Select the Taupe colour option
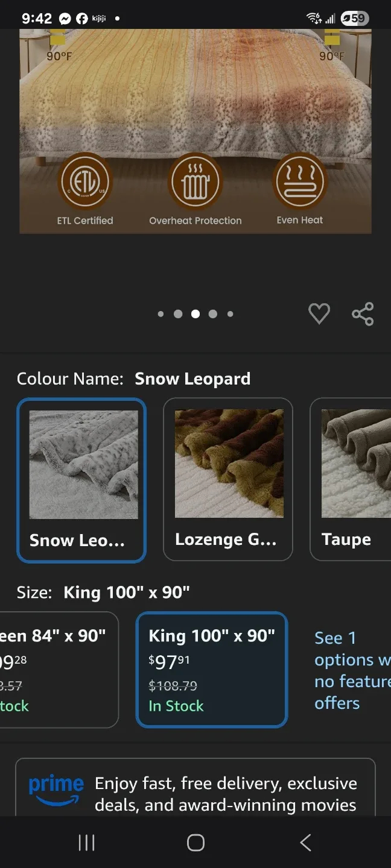 coord(356,479)
